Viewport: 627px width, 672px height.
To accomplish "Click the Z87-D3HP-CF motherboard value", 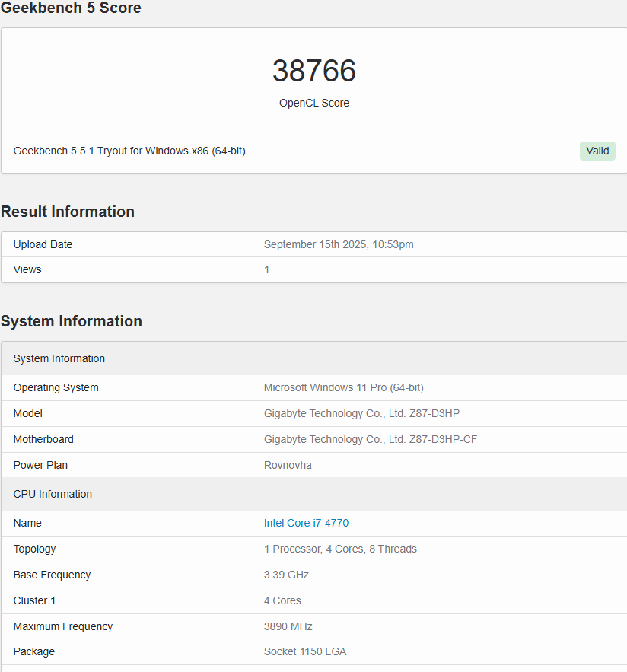I will [x=370, y=439].
